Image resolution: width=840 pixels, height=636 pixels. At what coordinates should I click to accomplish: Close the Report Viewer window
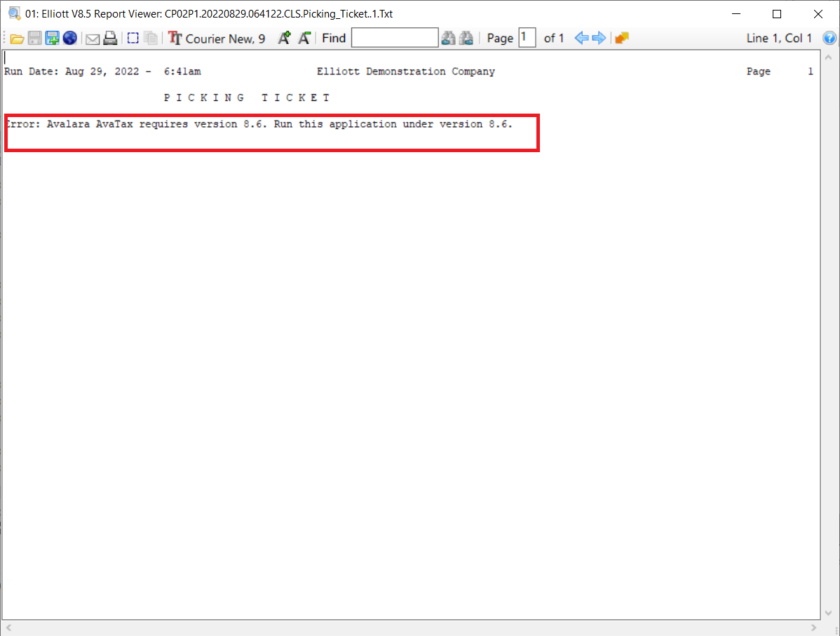tap(818, 14)
